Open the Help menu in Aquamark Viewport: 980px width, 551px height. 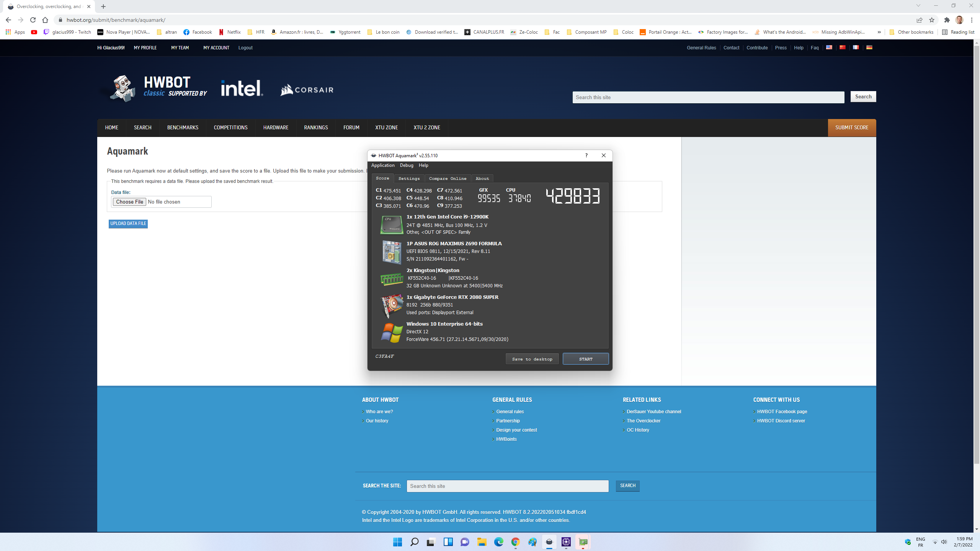tap(423, 165)
